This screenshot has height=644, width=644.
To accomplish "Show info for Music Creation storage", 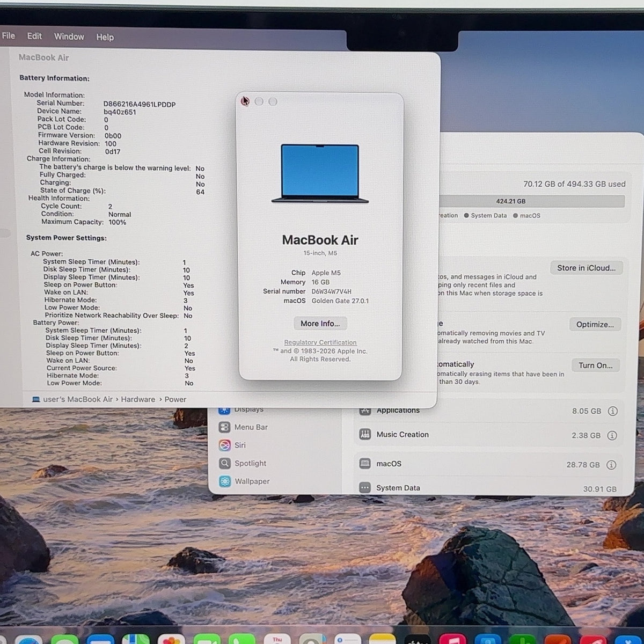I will coord(612,435).
